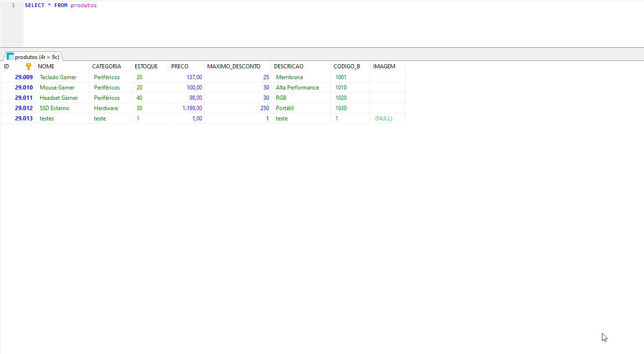Select the Headset Gamer name cell

click(x=62, y=98)
